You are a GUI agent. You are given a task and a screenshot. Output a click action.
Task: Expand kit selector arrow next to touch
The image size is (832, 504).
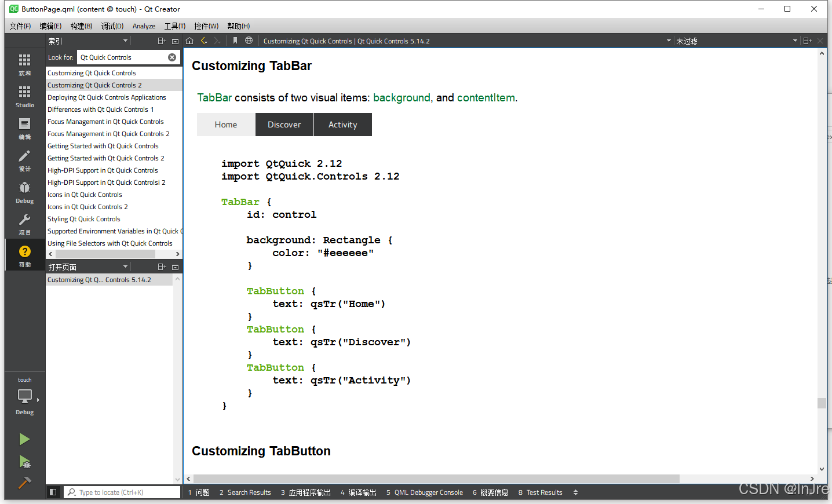[38, 400]
